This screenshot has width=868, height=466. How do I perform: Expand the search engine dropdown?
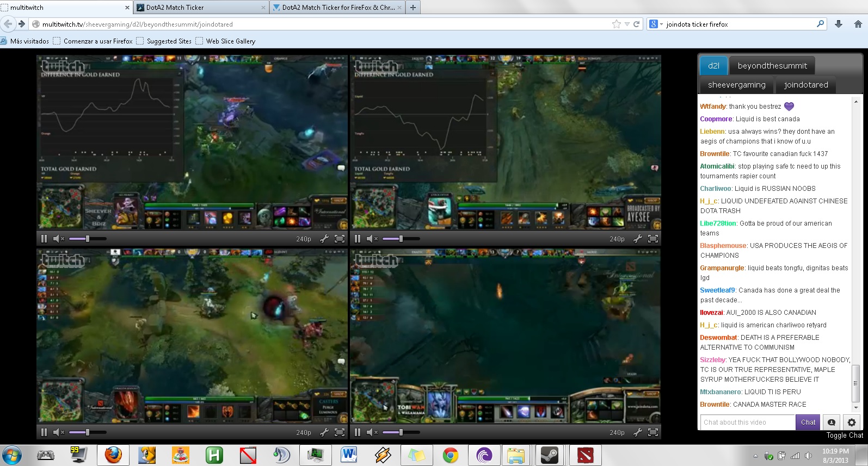coord(661,24)
